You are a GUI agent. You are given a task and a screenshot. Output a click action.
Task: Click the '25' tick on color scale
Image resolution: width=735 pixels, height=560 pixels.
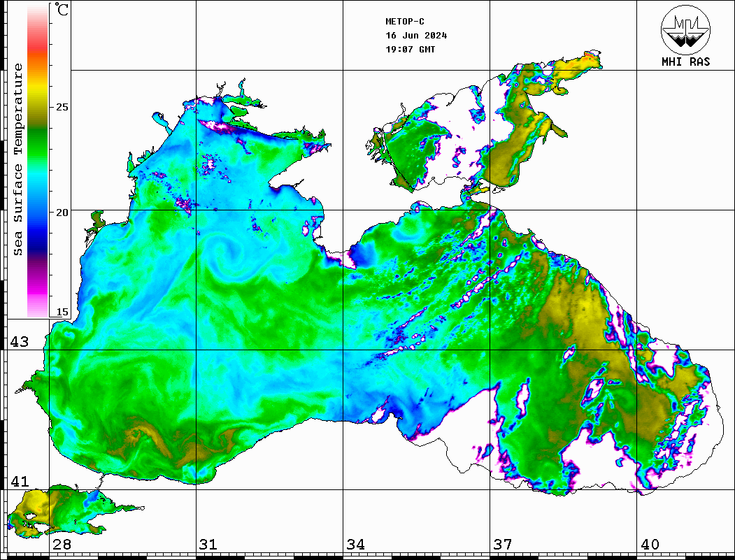tap(62, 107)
